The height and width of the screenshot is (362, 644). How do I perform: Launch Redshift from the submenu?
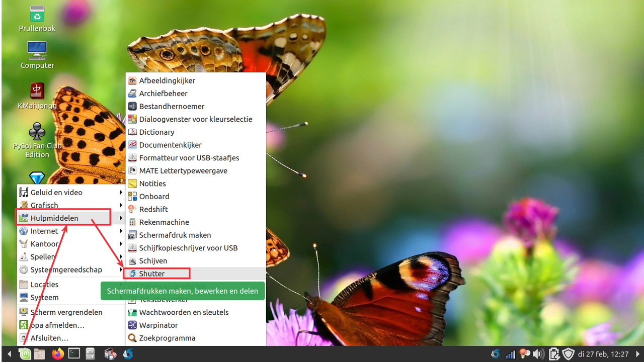(196, 209)
